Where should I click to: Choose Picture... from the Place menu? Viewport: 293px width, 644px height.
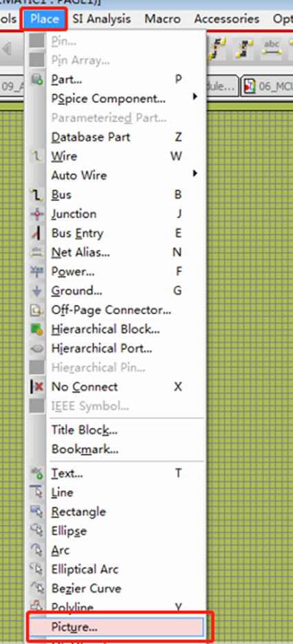(119, 627)
